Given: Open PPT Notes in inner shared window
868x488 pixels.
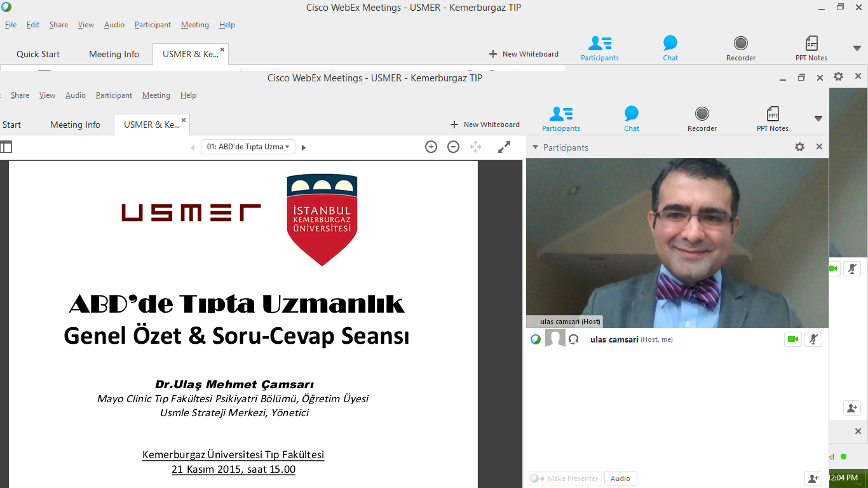Looking at the screenshot, I should click(x=773, y=119).
